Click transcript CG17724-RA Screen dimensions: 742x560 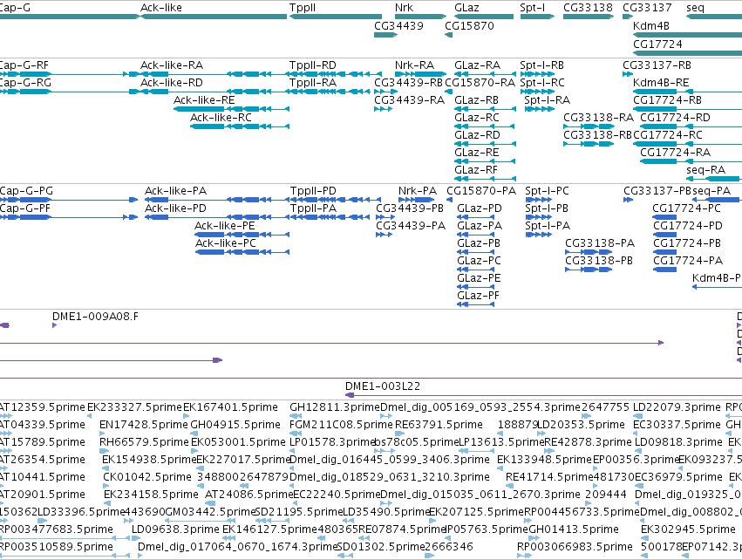pyautogui.click(x=675, y=153)
